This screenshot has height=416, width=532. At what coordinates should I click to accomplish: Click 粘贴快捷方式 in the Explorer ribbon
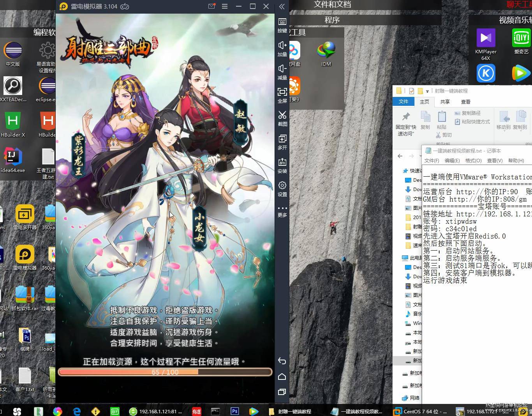tap(472, 122)
